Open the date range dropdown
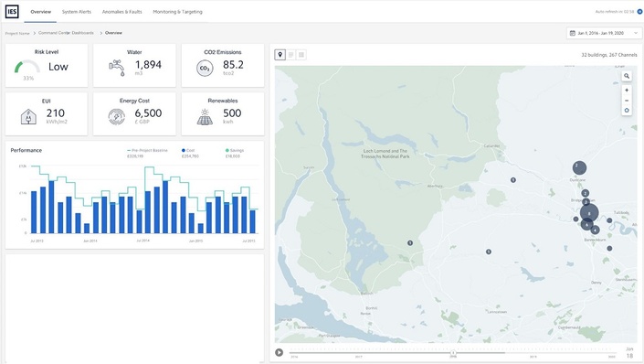 pos(604,33)
